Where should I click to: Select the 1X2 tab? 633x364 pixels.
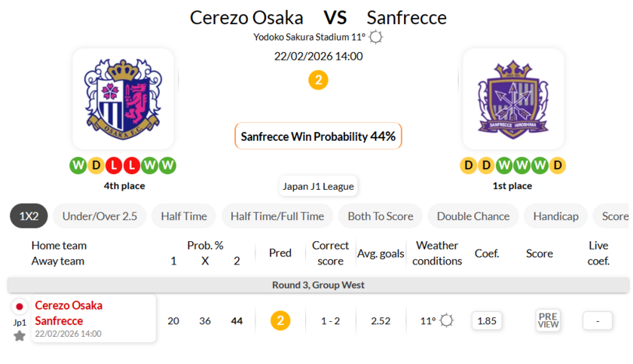(29, 216)
